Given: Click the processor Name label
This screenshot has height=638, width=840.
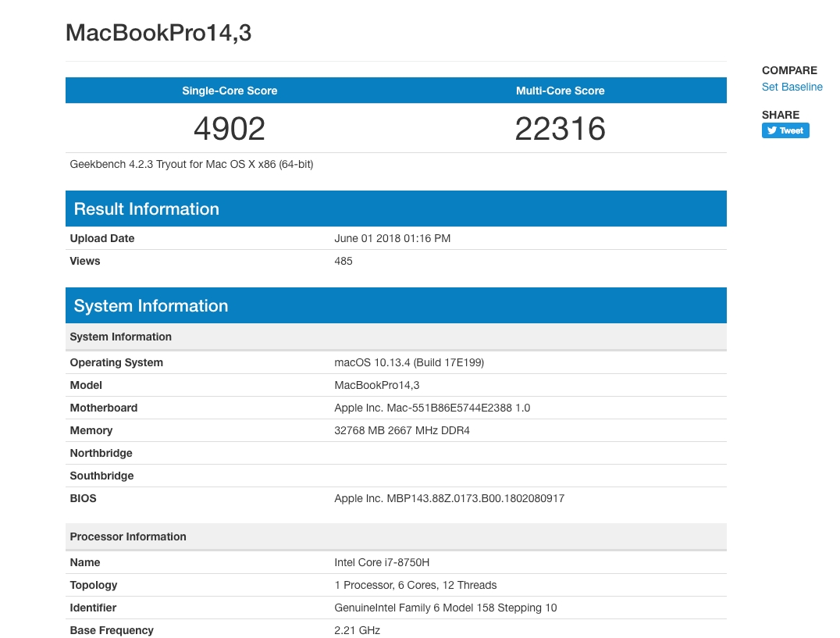Looking at the screenshot, I should click(x=84, y=562).
